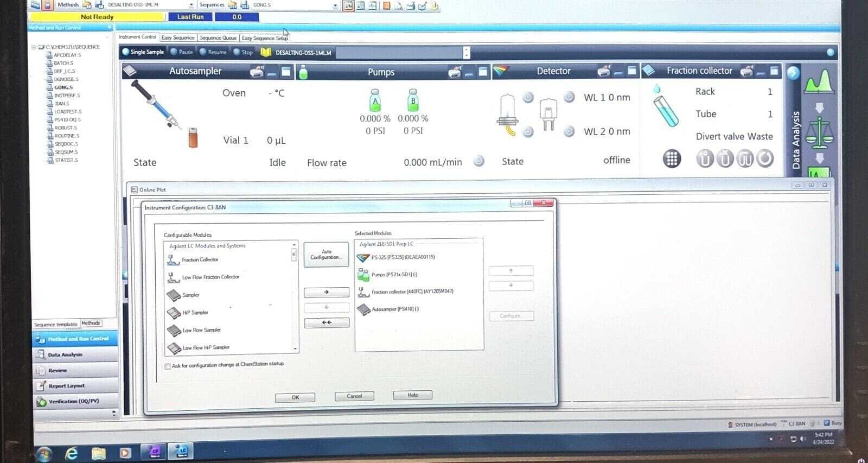Click the detector lamp icon with yellow cable
Screen dimensions: 868x463
tap(508, 115)
